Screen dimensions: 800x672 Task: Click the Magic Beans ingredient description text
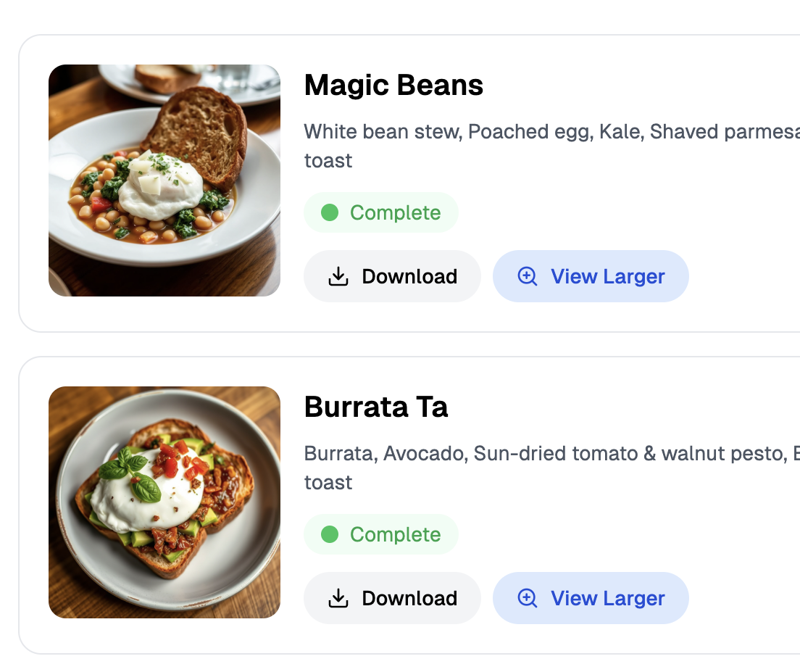(x=507, y=145)
